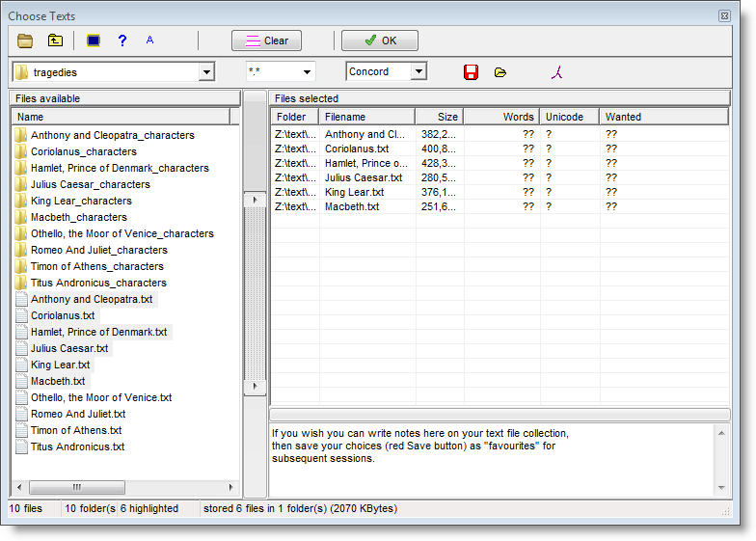
Task: Select the Julius Caesar_characters folder
Action: (83, 184)
